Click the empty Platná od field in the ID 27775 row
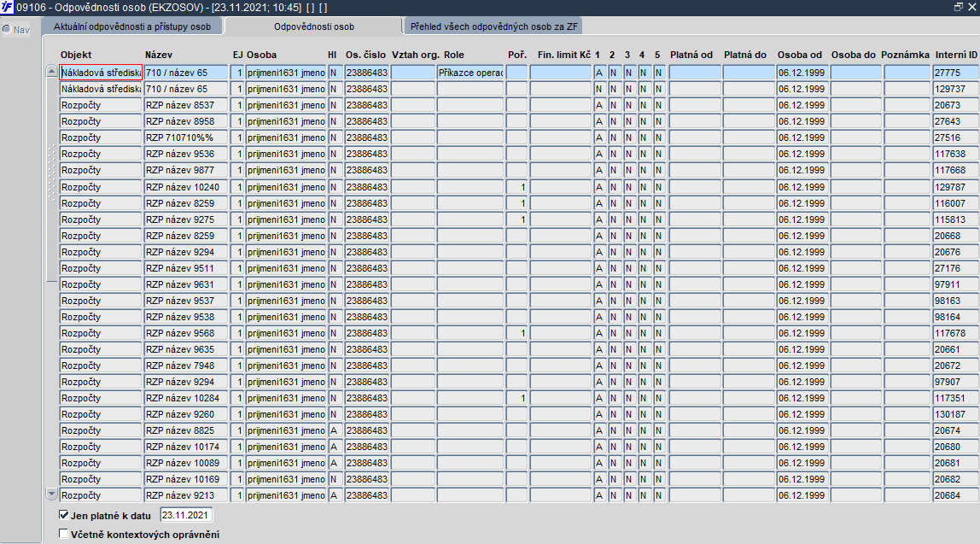Viewport: 980px width, 544px height. [x=694, y=73]
